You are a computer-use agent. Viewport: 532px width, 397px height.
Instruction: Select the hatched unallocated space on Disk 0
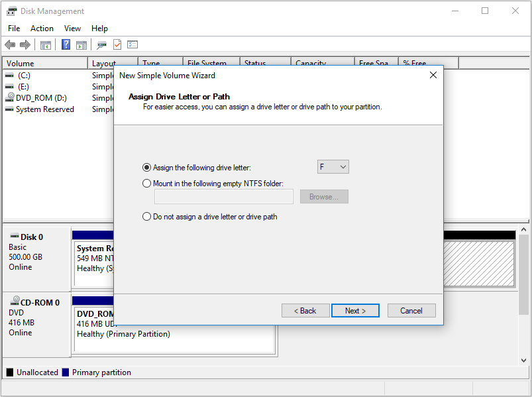(479, 264)
